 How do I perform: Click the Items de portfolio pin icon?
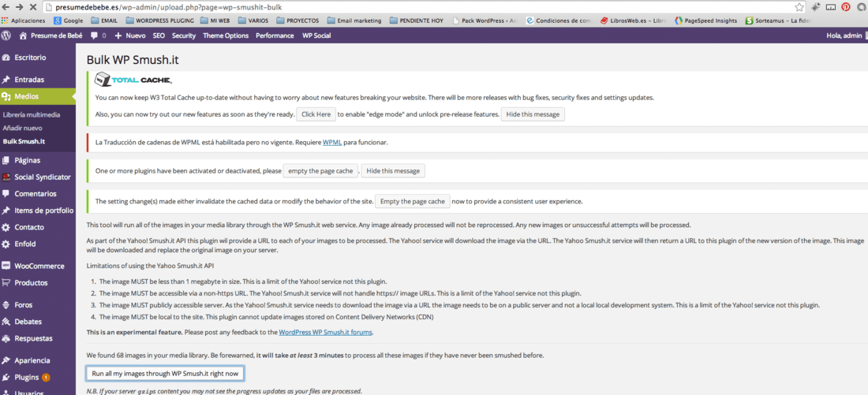pos(6,211)
